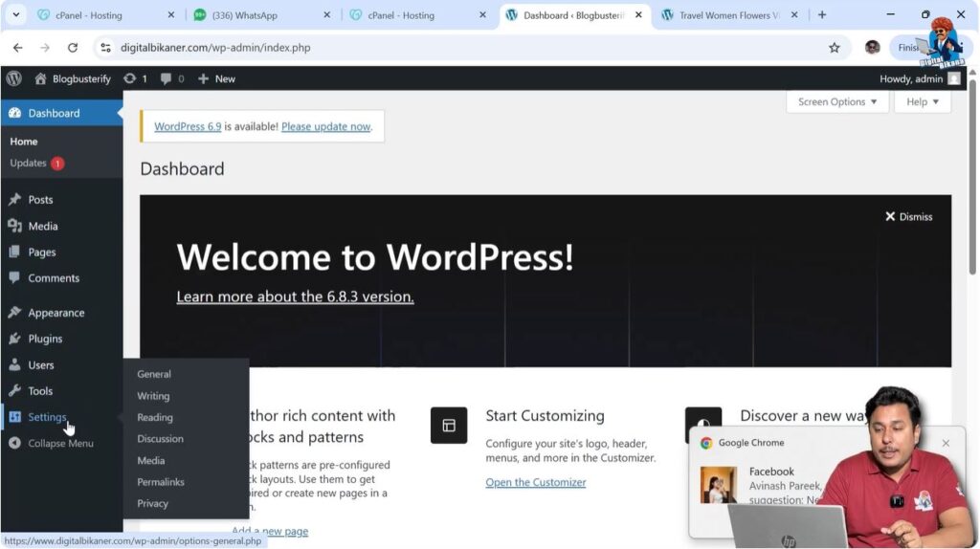The width and height of the screenshot is (980, 549).
Task: Click the WordPress logo in admin bar
Action: (13, 78)
